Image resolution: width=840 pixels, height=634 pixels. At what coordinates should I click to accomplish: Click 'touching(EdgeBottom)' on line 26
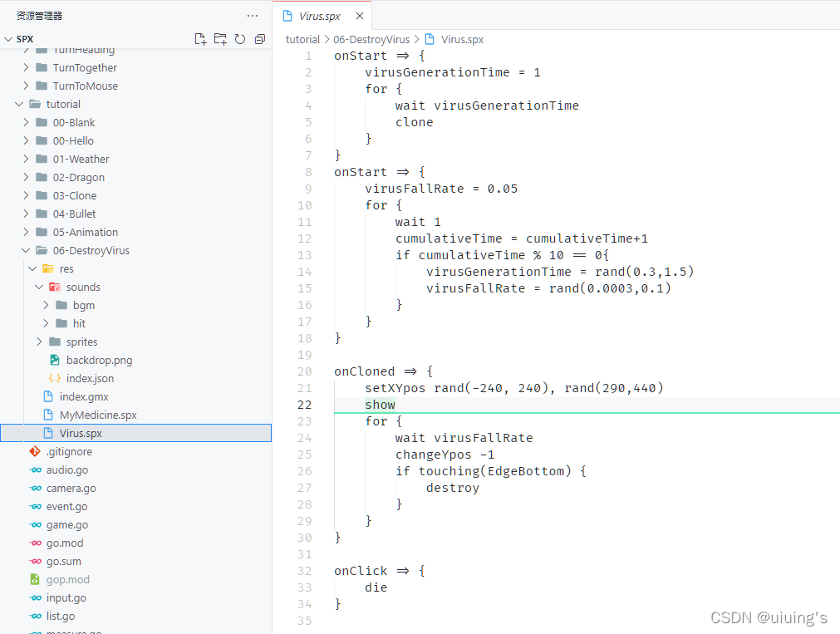click(x=494, y=471)
